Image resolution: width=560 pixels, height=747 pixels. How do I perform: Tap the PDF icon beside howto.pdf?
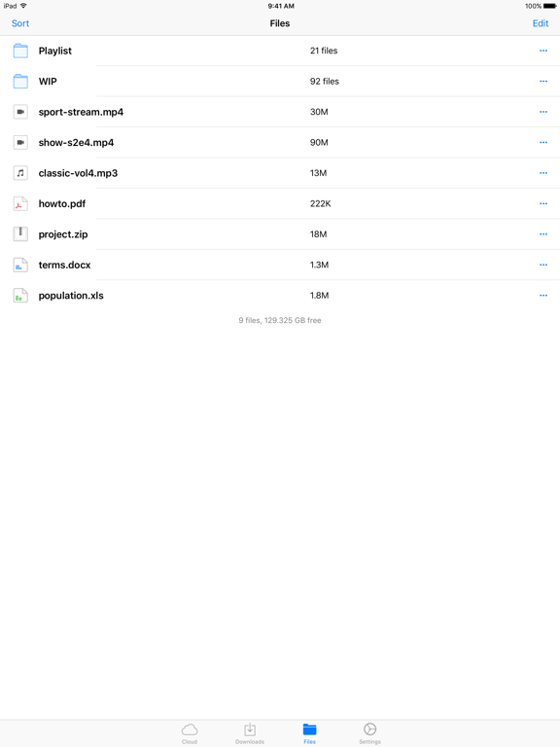[20, 204]
